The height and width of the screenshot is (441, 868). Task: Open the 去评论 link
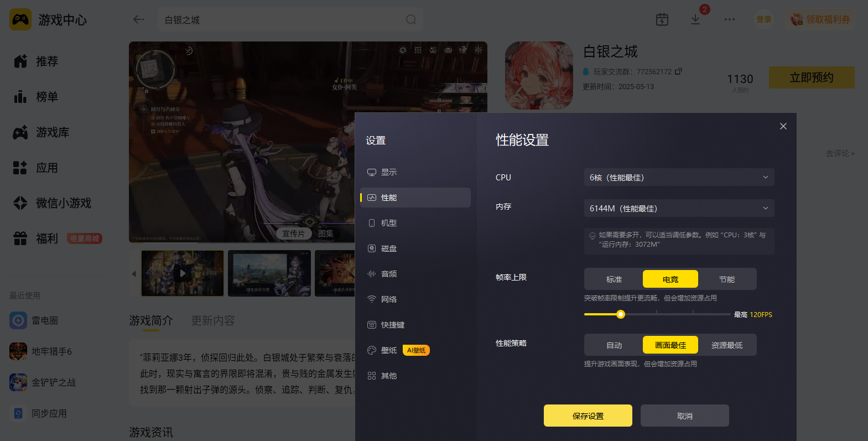tap(840, 153)
